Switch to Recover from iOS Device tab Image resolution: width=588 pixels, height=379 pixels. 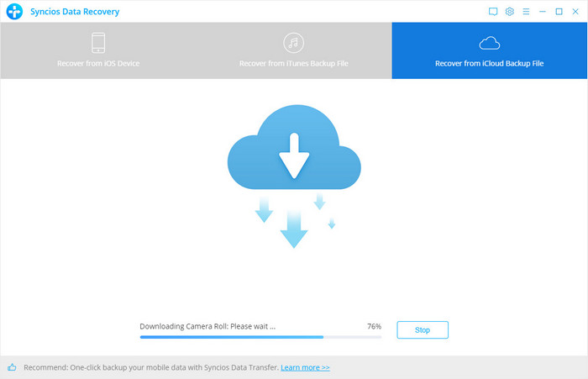tap(98, 50)
